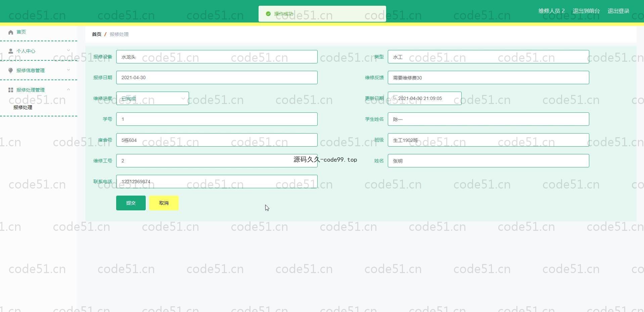The image size is (644, 312).
Task: Click the bulb icon for 报修信息管理
Action: pos(11,70)
